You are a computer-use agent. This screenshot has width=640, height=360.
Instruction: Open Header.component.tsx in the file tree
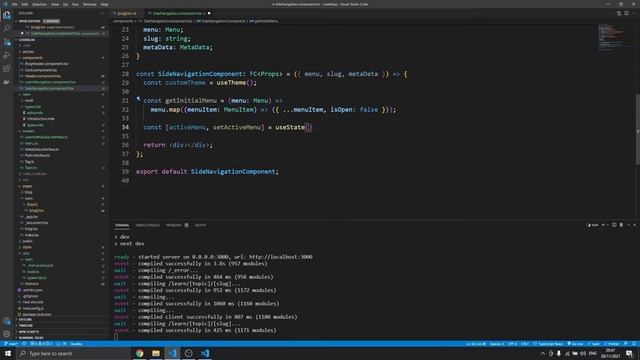pyautogui.click(x=42, y=76)
